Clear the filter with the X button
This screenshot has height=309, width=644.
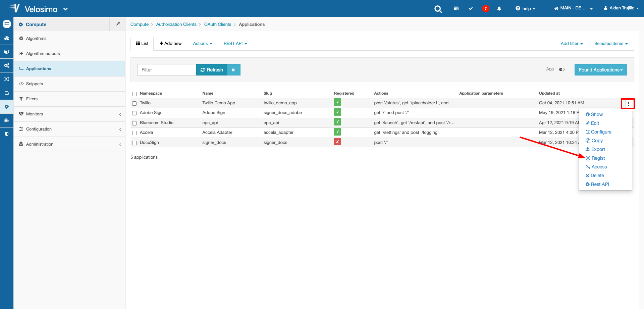click(233, 70)
